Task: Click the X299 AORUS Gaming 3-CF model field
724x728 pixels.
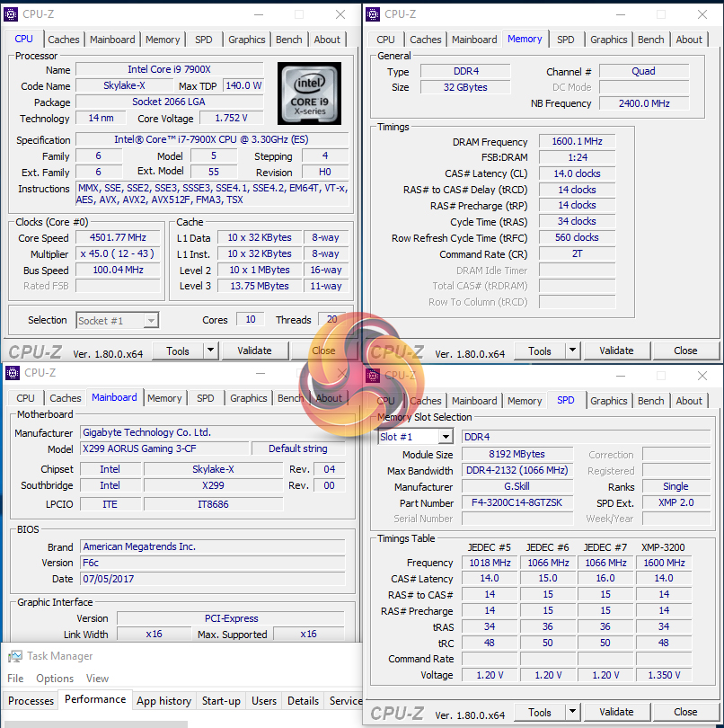Action: pyautogui.click(x=164, y=448)
